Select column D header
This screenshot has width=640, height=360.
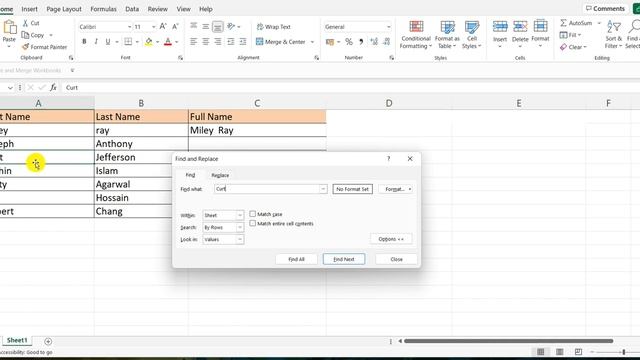point(389,103)
